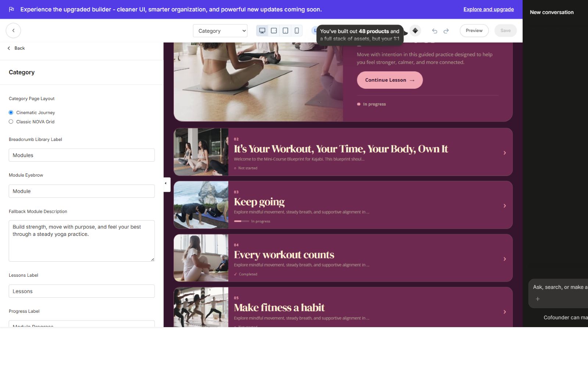Open Make fitness a habit chevron

pyautogui.click(x=505, y=312)
